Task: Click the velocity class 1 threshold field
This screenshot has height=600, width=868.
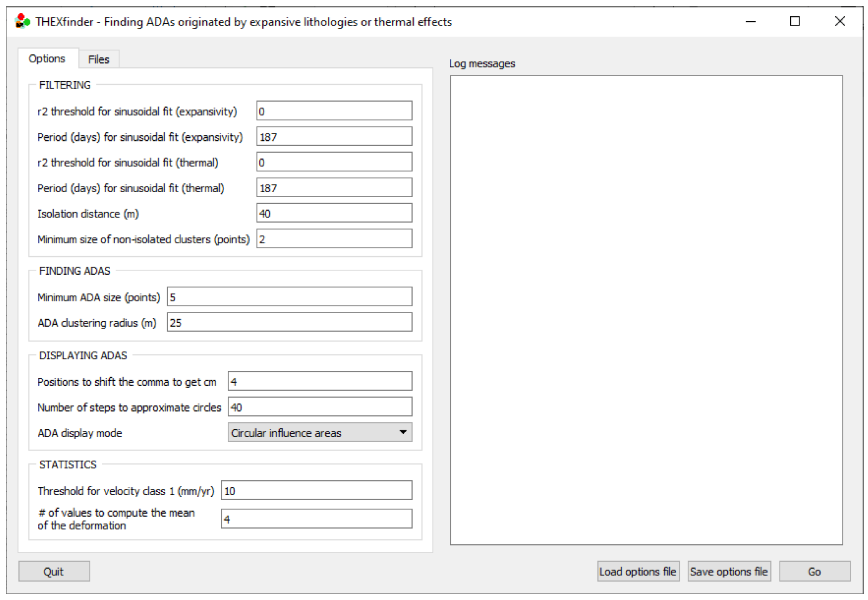Action: (x=316, y=490)
